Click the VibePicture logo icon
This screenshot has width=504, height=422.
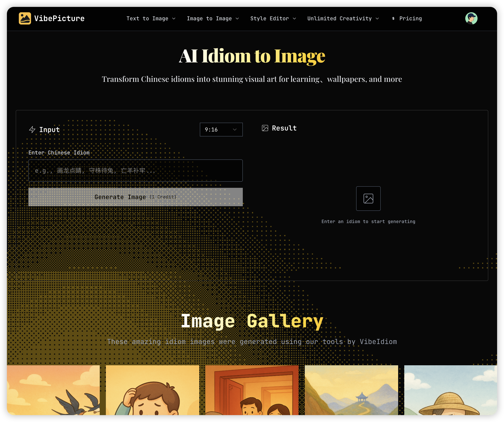point(25,18)
